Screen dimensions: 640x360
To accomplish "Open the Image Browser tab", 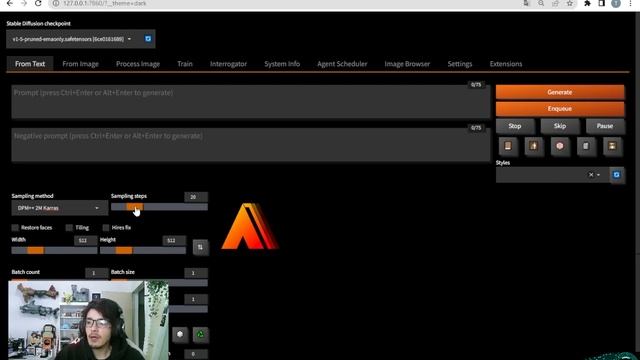I will pos(407,64).
